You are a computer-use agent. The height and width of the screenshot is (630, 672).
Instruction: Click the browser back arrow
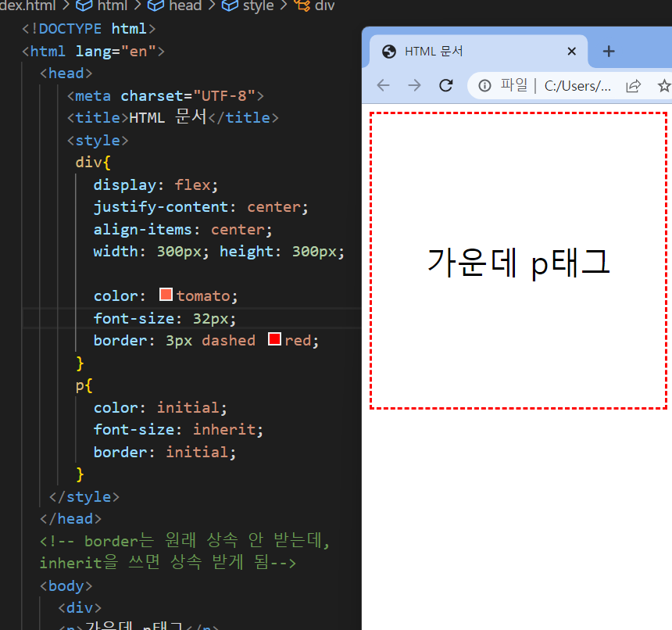point(383,86)
